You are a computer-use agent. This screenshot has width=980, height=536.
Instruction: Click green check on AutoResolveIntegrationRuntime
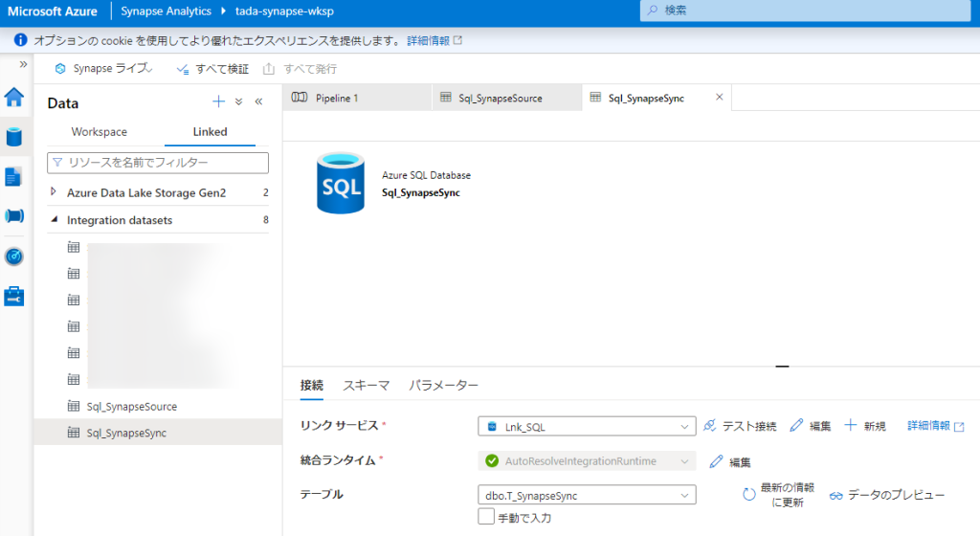click(492, 461)
